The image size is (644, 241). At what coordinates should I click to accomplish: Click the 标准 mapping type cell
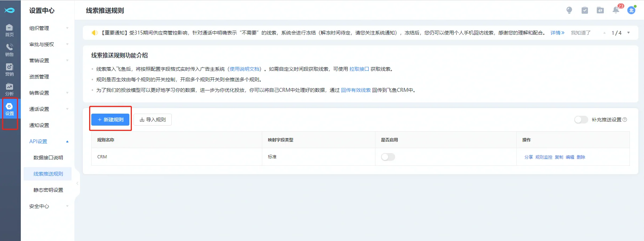pyautogui.click(x=319, y=157)
